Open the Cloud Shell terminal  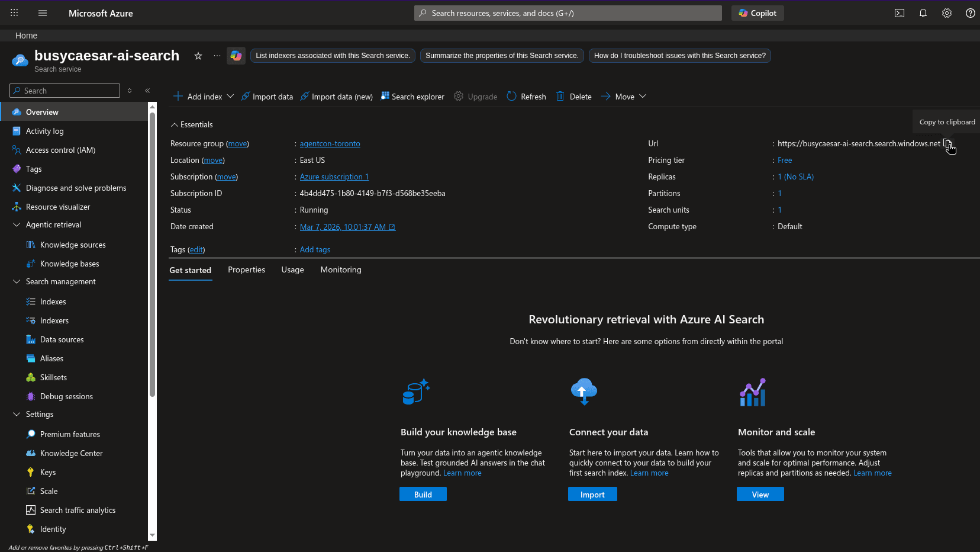900,13
